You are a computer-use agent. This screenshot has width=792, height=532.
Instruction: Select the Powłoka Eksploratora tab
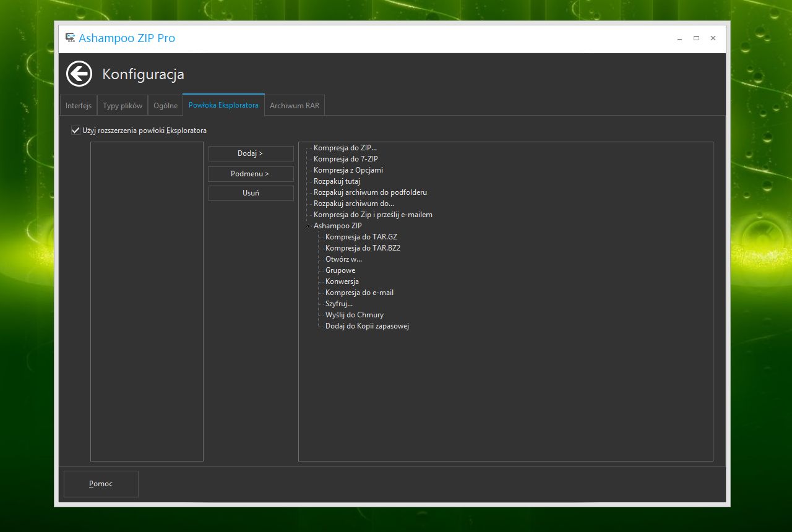pos(223,105)
